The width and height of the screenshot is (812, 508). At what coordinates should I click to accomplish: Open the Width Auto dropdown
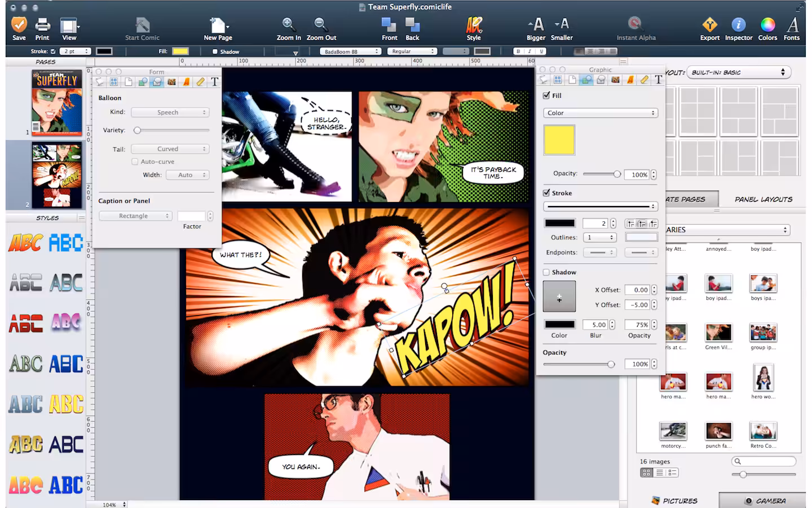tap(188, 175)
